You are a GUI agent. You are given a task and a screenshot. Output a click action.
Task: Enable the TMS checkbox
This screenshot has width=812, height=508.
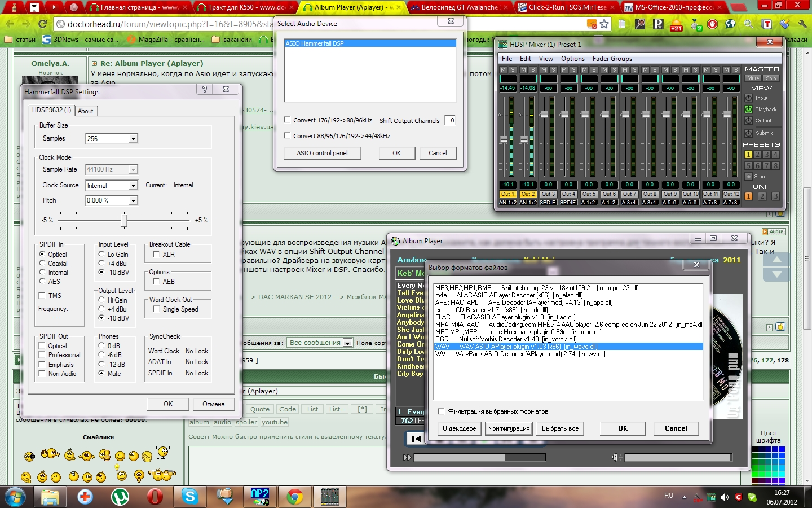pos(42,295)
